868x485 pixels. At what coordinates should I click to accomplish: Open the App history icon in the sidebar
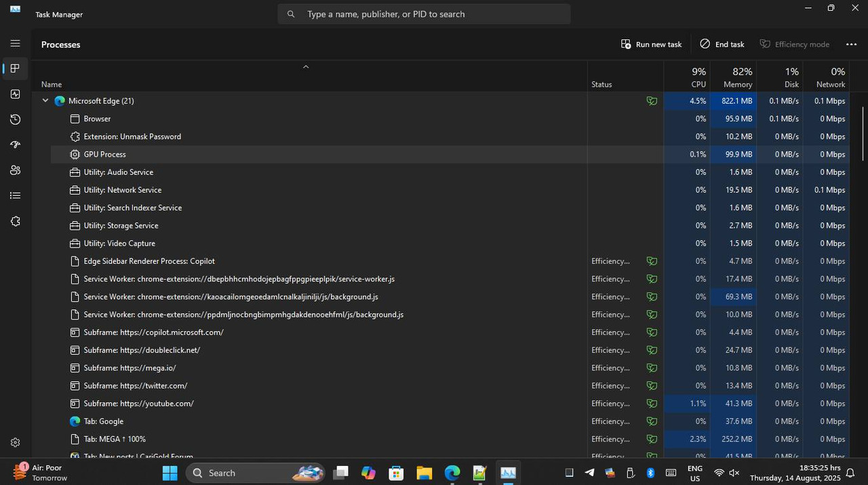[15, 119]
